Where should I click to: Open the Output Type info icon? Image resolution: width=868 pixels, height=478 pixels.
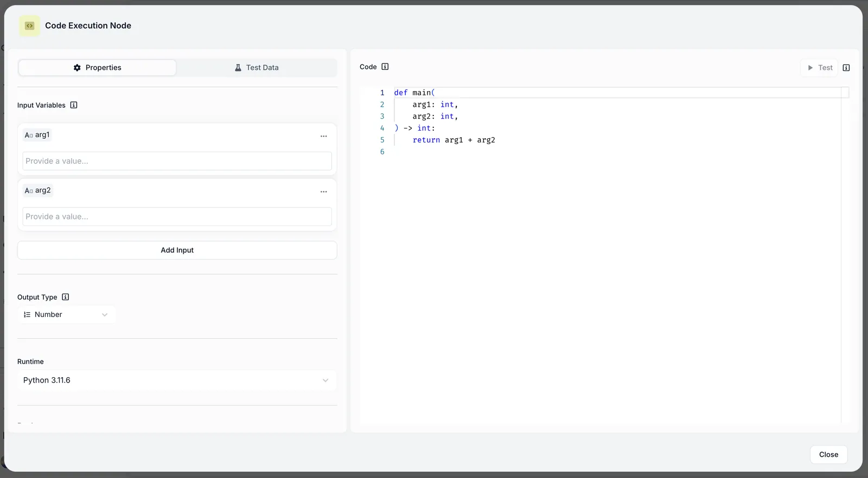[66, 297]
